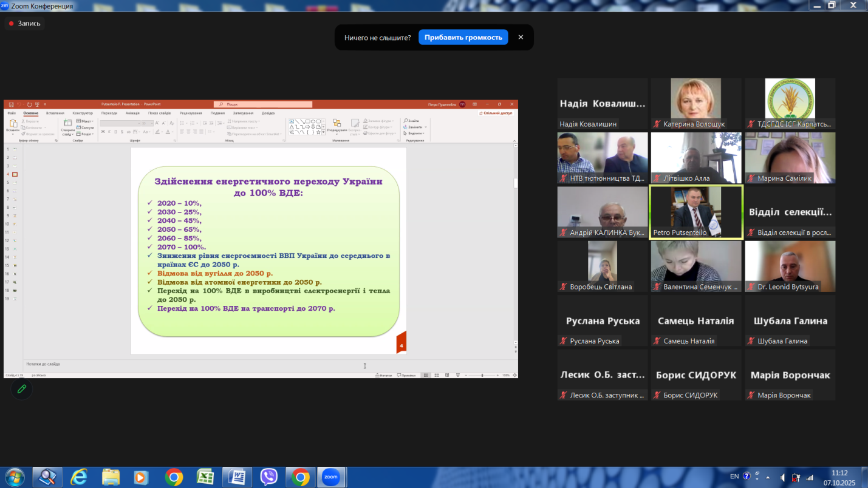Select Petro Putsenteilo's video tile
Viewport: 868px width, 488px height.
(x=695, y=212)
